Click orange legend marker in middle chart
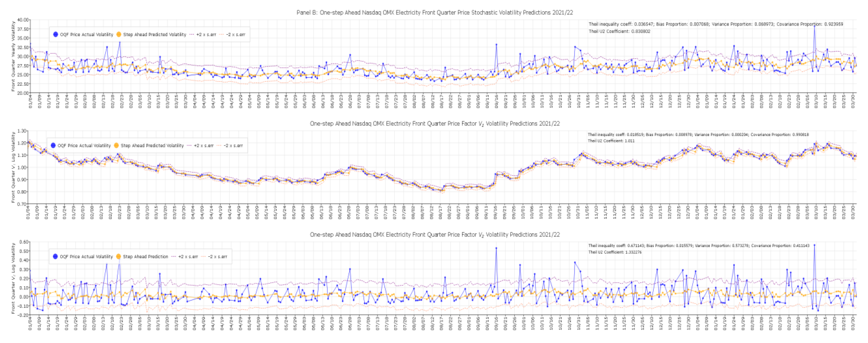This screenshot has height=343, width=868. [x=117, y=145]
